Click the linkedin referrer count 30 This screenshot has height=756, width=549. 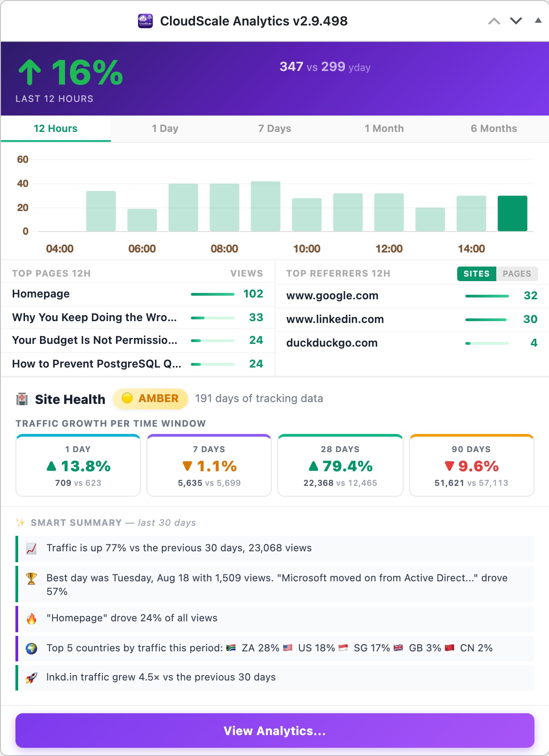530,319
